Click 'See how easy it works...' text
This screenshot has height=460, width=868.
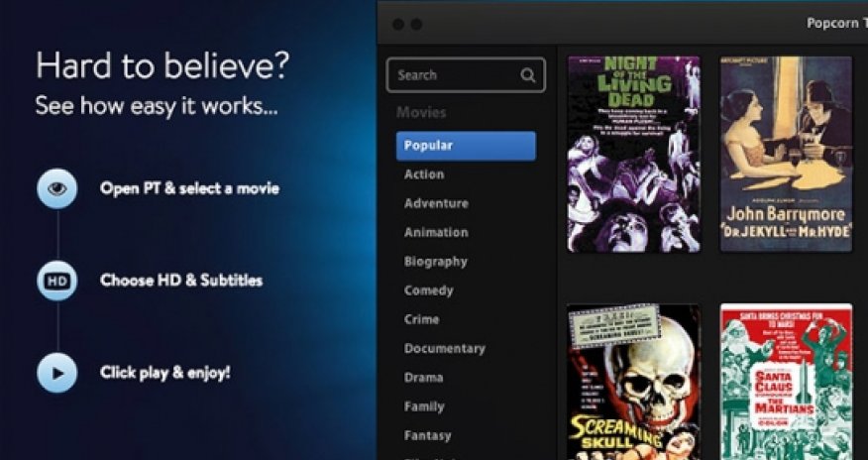point(157,105)
